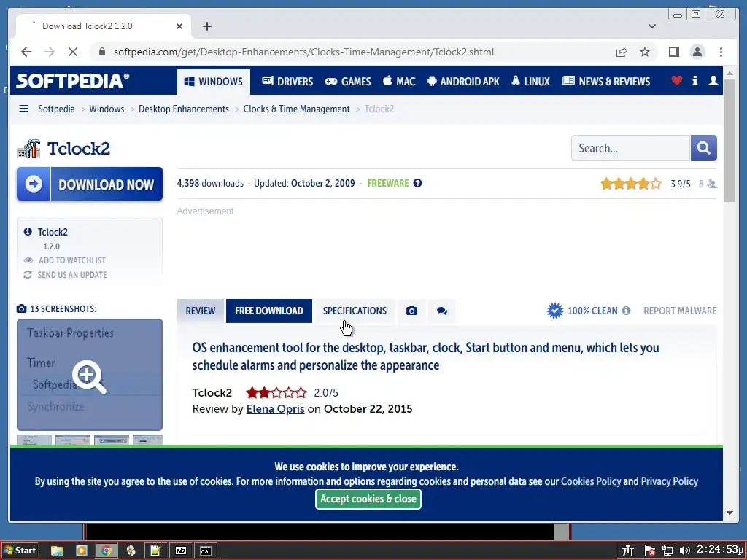Bookmark this page with the star icon
This screenshot has height=560, width=747.
[645, 52]
